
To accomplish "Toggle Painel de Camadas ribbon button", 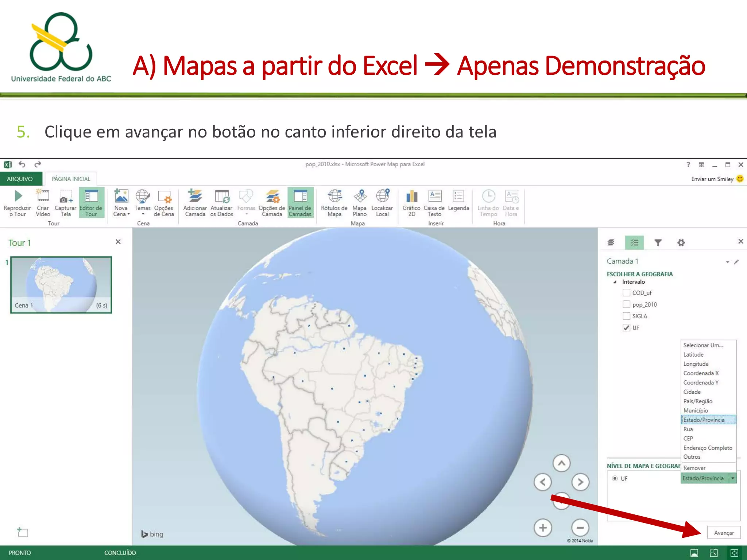I will tap(300, 203).
